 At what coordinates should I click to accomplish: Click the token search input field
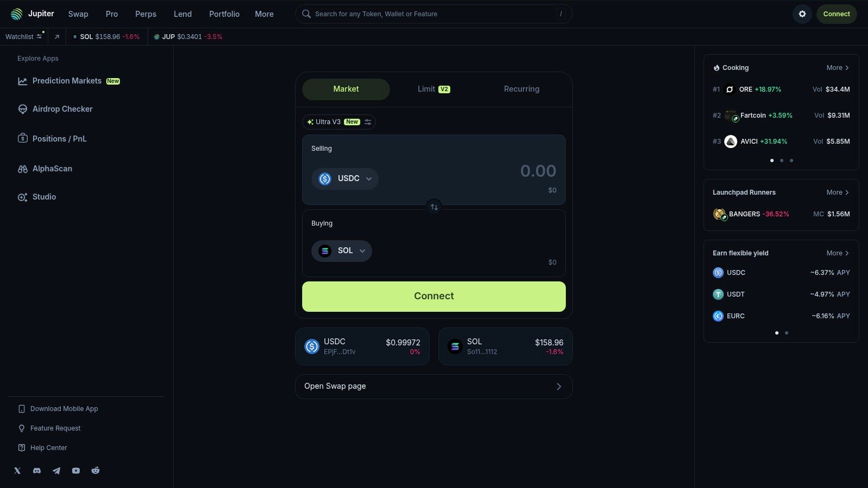click(434, 14)
